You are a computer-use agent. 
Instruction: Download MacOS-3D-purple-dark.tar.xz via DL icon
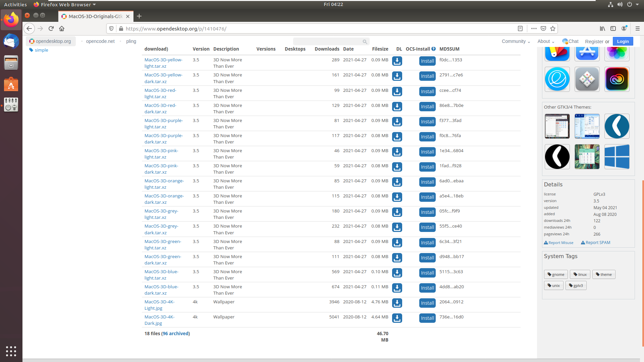(397, 137)
